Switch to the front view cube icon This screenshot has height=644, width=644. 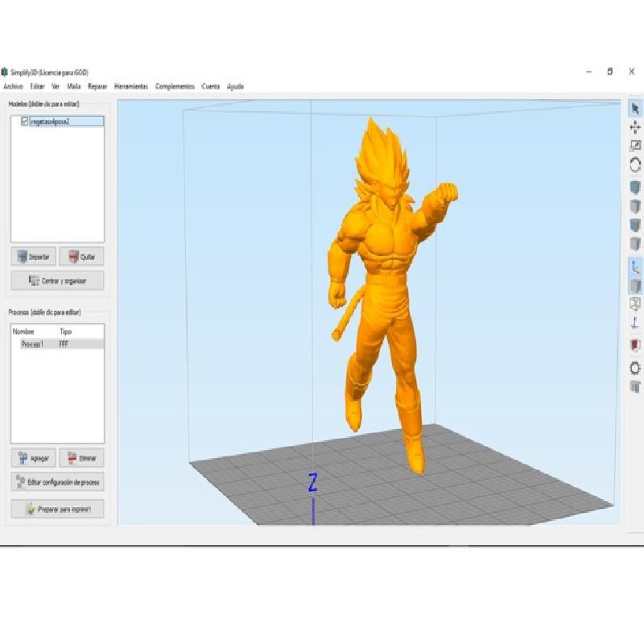635,225
